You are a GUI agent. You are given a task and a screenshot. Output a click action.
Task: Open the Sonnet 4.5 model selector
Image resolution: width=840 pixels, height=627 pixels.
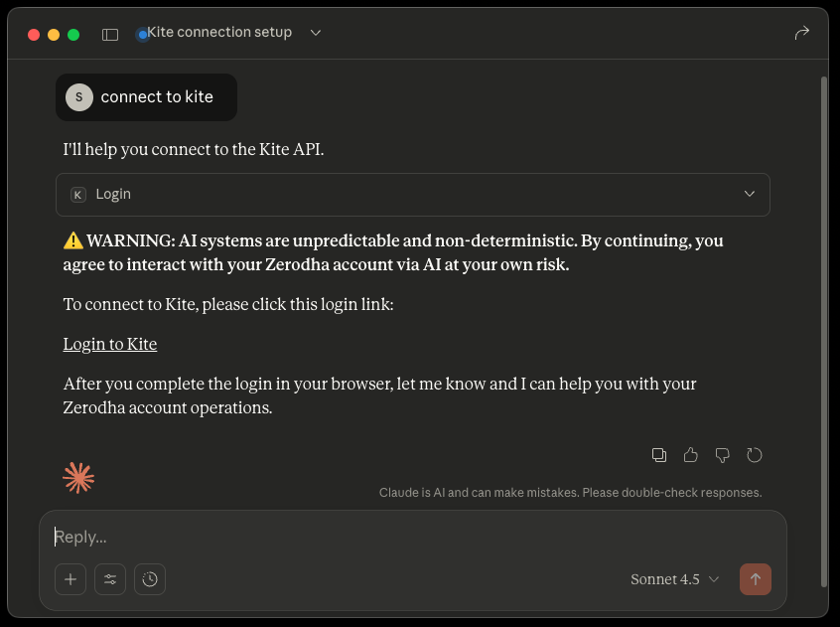[675, 579]
